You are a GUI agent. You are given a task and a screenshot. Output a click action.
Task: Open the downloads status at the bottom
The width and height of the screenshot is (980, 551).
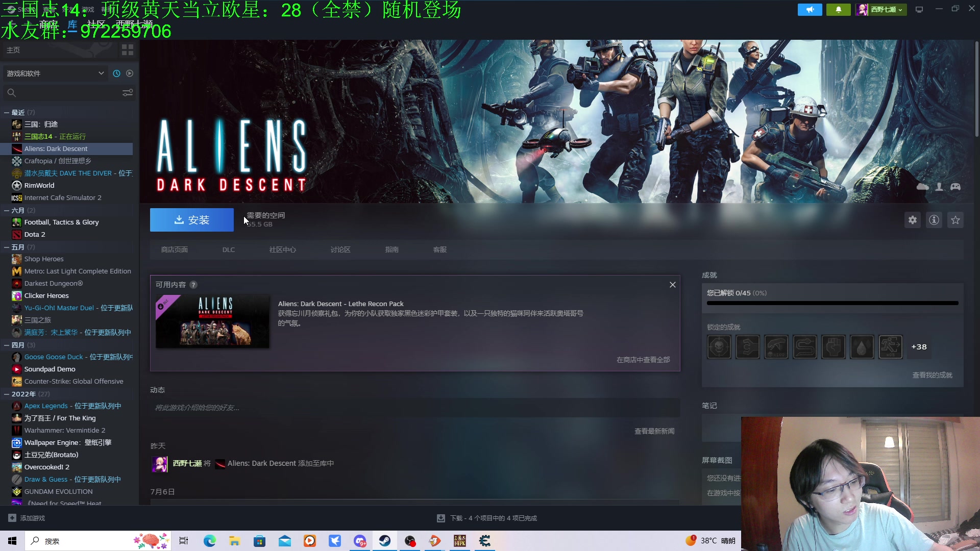(487, 518)
